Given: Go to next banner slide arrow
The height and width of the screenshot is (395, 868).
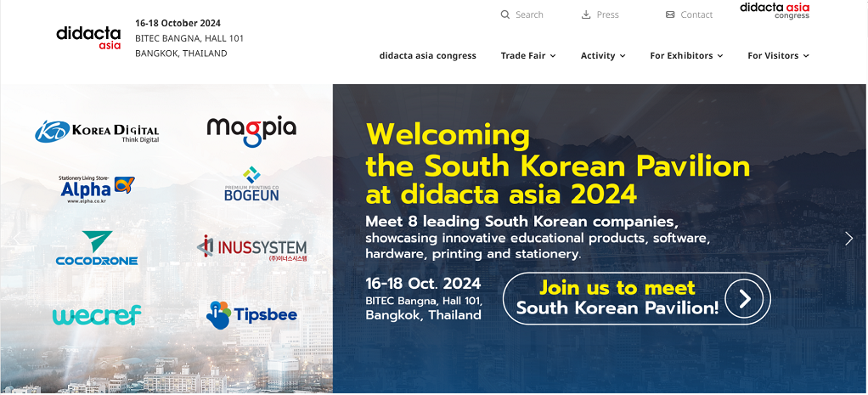Looking at the screenshot, I should pos(849,239).
